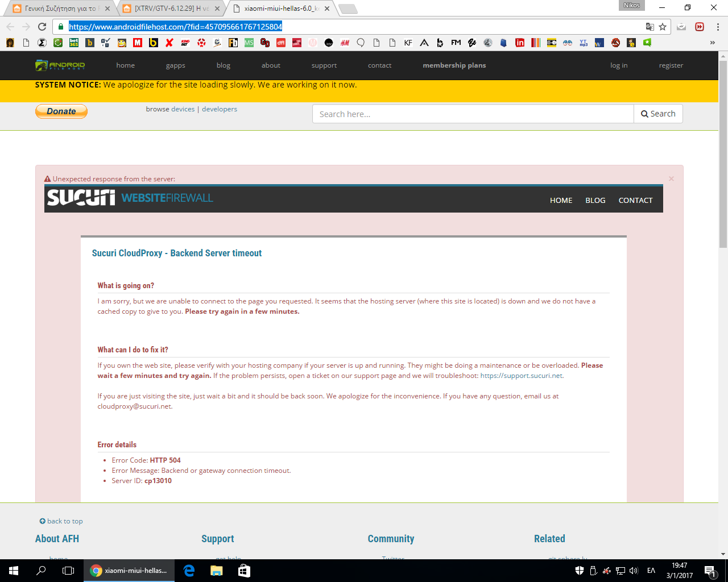Click the Android File Host logo

[x=60, y=65]
